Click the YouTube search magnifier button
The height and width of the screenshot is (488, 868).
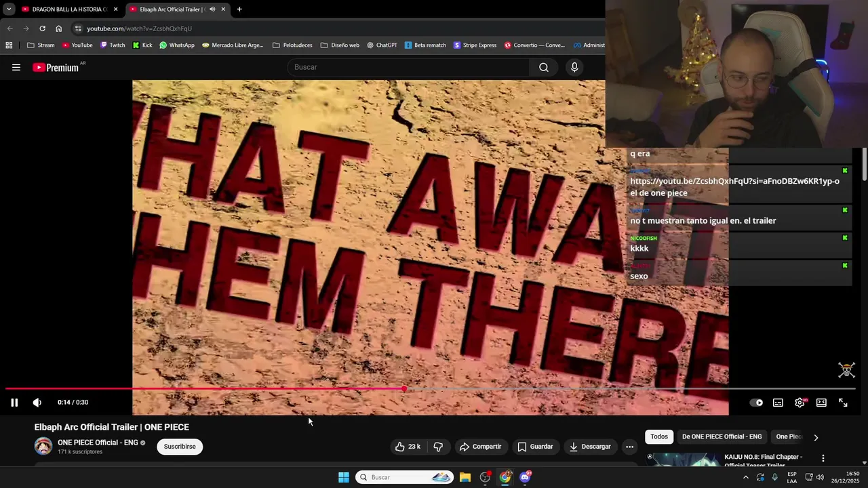(544, 67)
